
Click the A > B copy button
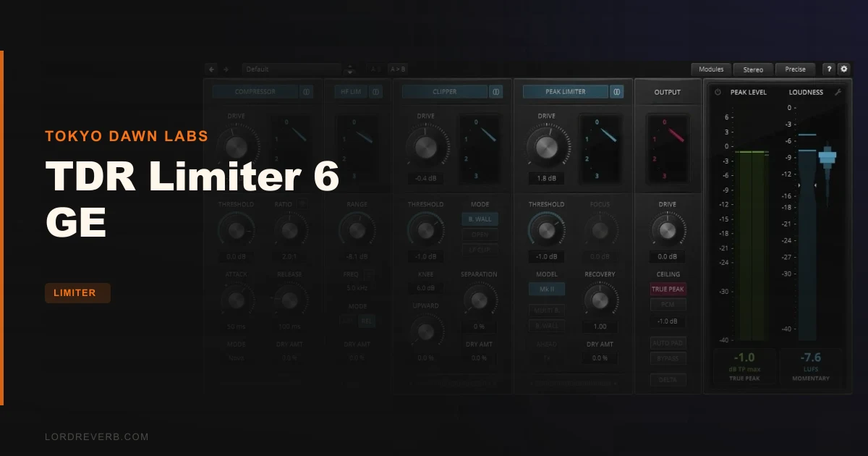(398, 69)
